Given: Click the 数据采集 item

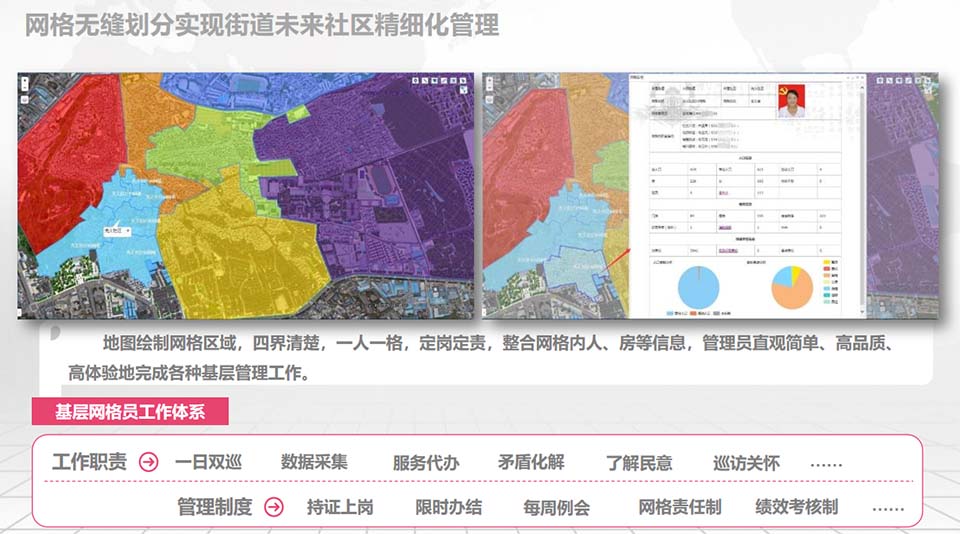Looking at the screenshot, I should (x=314, y=463).
